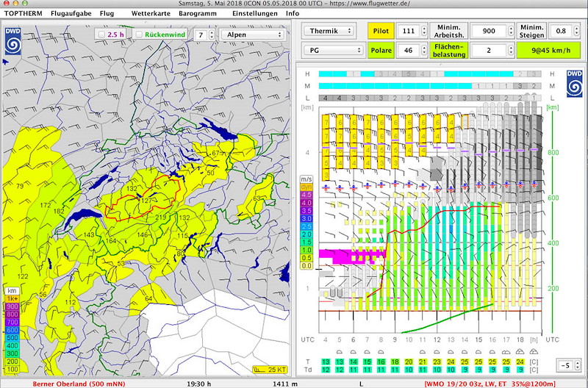The width and height of the screenshot is (588, 388).
Task: Click the DWD logo on the map
Action: coord(12,41)
